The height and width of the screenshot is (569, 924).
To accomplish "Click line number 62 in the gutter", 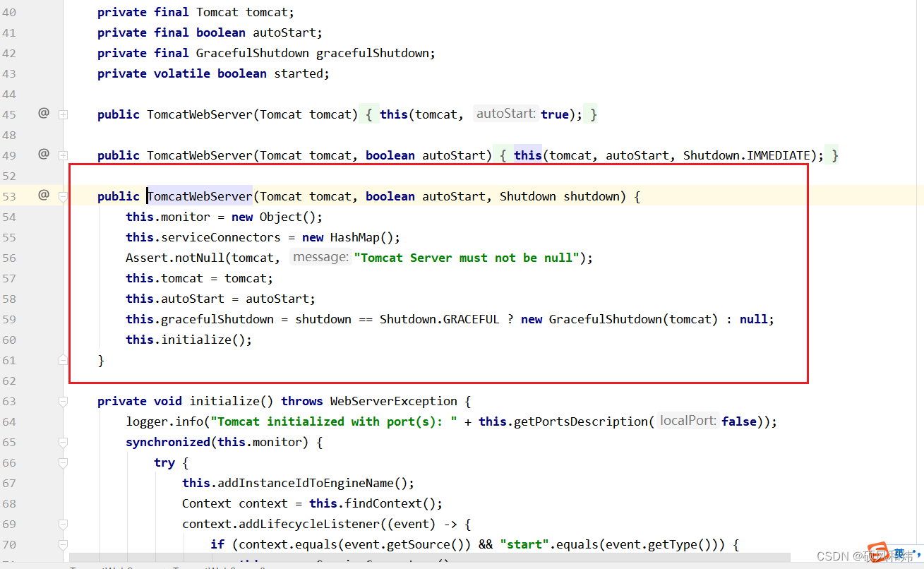I will point(9,381).
